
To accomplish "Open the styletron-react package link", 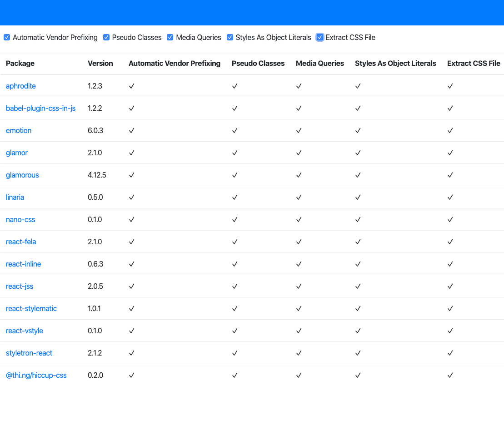I will tap(29, 353).
